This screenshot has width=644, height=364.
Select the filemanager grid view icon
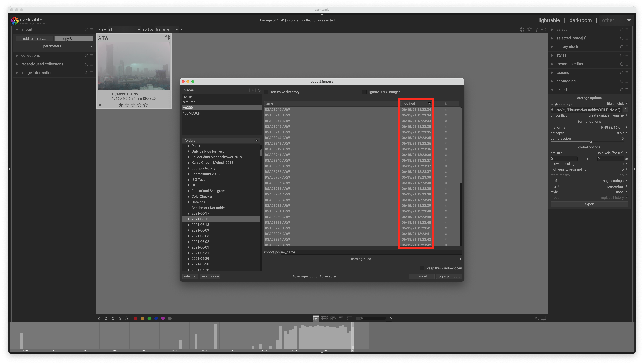316,318
